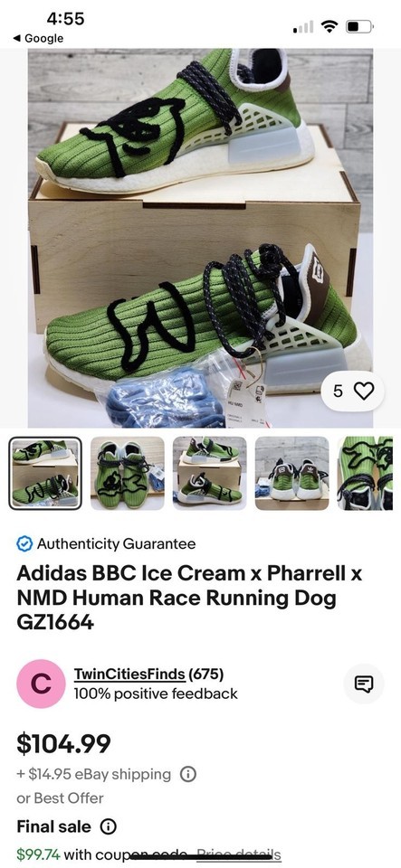Image resolution: width=401 pixels, height=868 pixels.
Task: Select the heel-view shoes thumbnail
Action: click(291, 473)
